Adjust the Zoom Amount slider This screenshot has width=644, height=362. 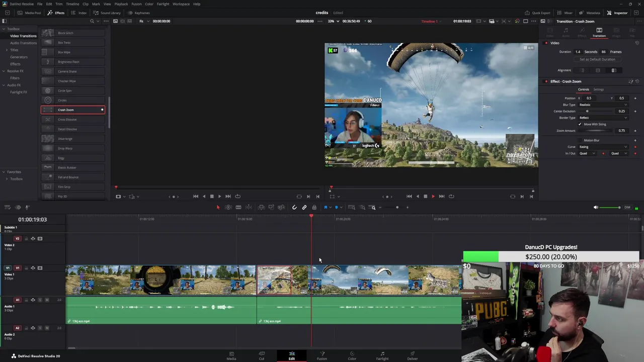[596, 131]
